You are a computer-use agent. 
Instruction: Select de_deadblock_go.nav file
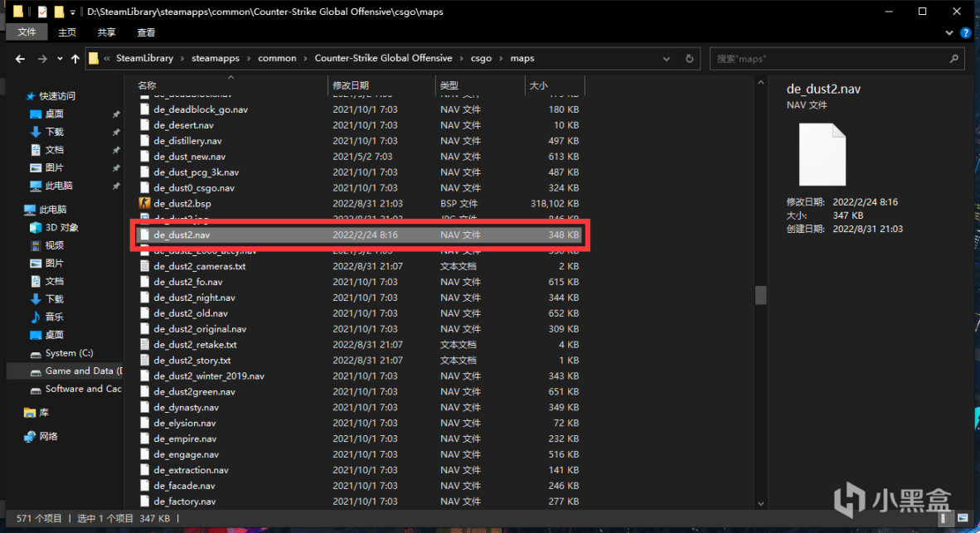coord(201,109)
